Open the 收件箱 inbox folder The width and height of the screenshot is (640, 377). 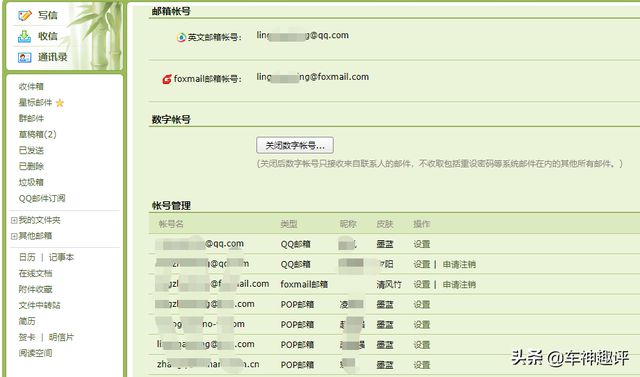pos(31,86)
